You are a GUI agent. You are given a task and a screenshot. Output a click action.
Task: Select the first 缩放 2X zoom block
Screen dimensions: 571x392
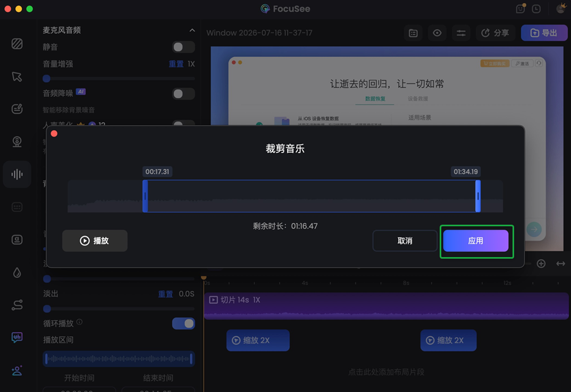(258, 340)
